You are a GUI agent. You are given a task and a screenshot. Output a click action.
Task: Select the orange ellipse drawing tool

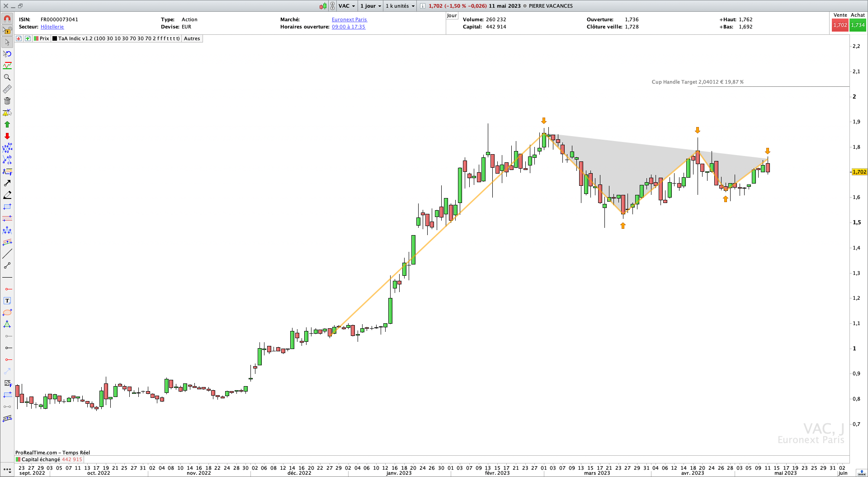point(7,312)
